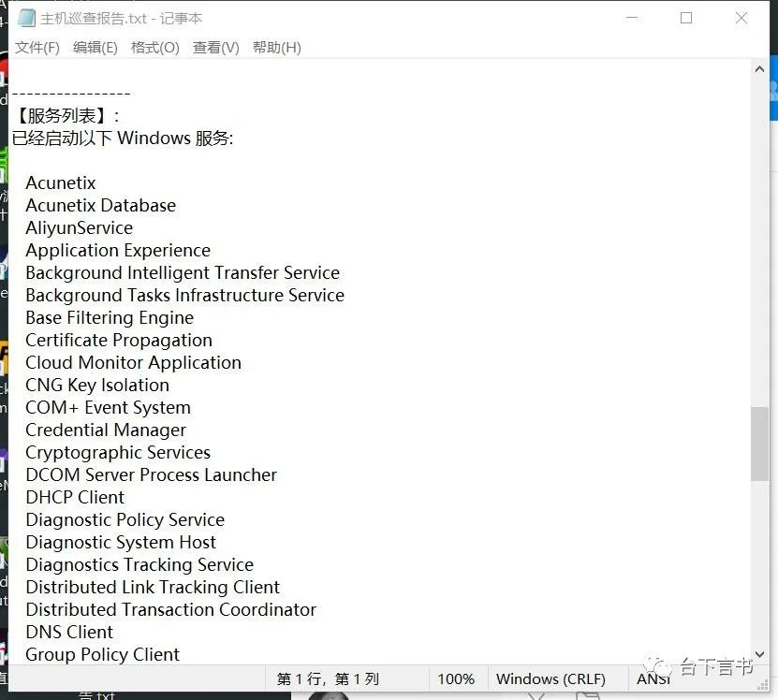Click the 'COM+ Event System' line
This screenshot has height=700, width=778.
click(x=109, y=408)
